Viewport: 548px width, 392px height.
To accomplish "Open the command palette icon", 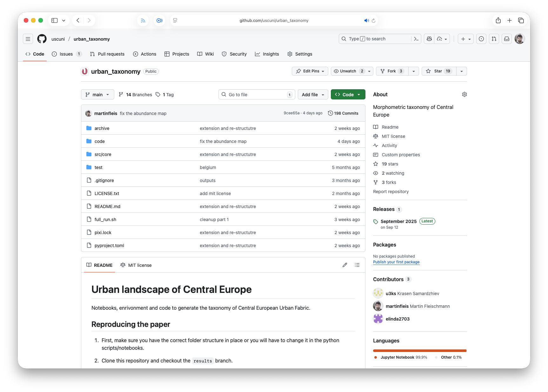I will 416,39.
